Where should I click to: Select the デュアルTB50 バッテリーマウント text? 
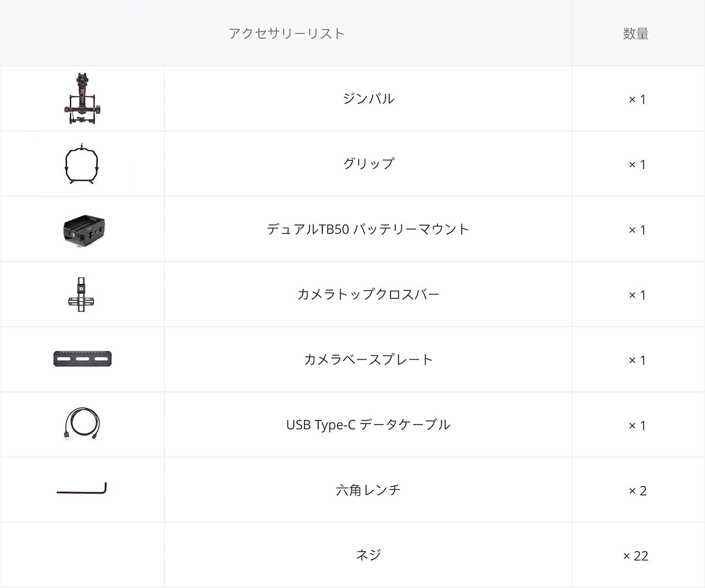click(x=368, y=229)
